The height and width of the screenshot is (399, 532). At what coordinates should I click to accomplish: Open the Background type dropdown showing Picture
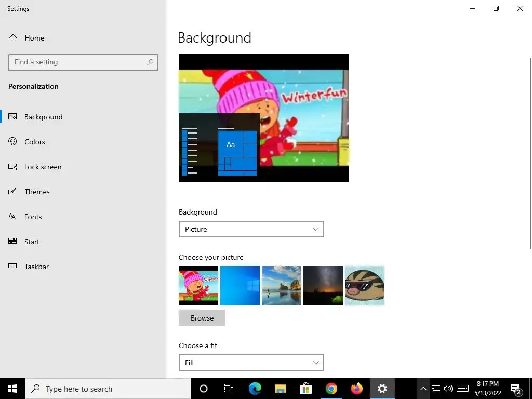[251, 229]
